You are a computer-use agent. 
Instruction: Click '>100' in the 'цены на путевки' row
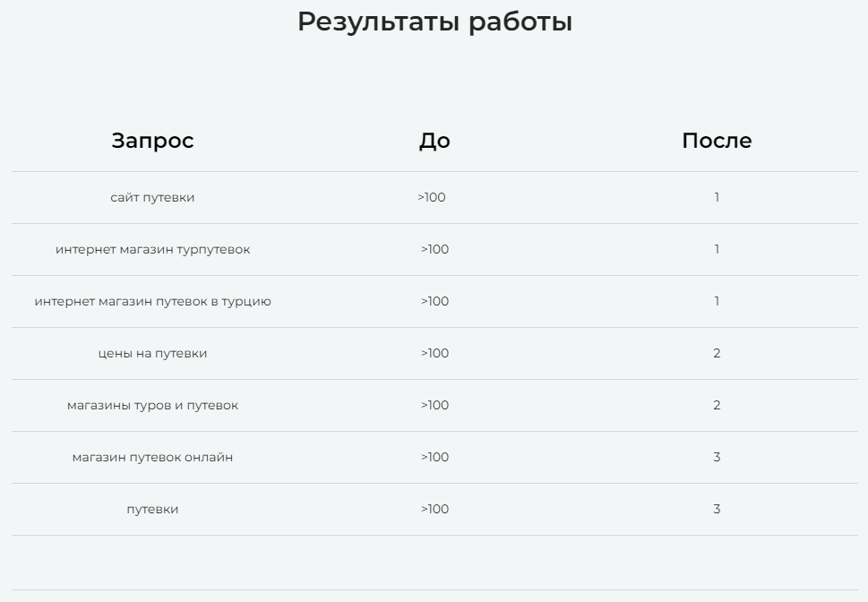pyautogui.click(x=434, y=353)
